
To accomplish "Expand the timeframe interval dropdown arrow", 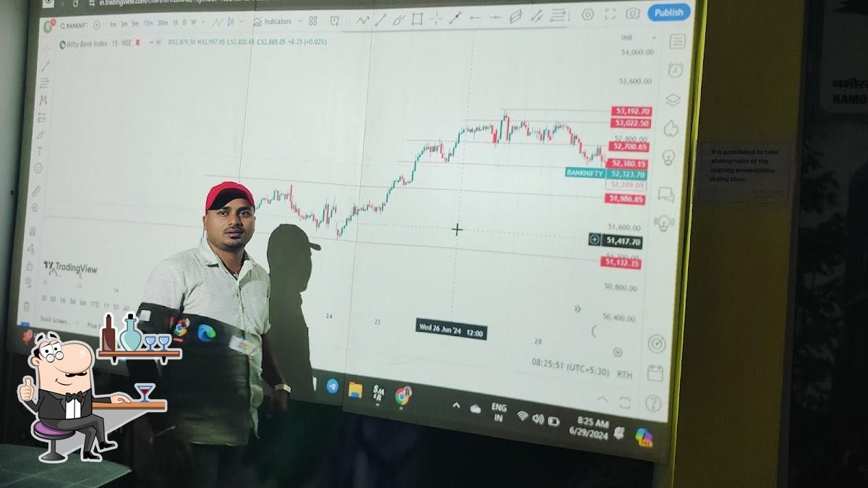I will coord(203,22).
